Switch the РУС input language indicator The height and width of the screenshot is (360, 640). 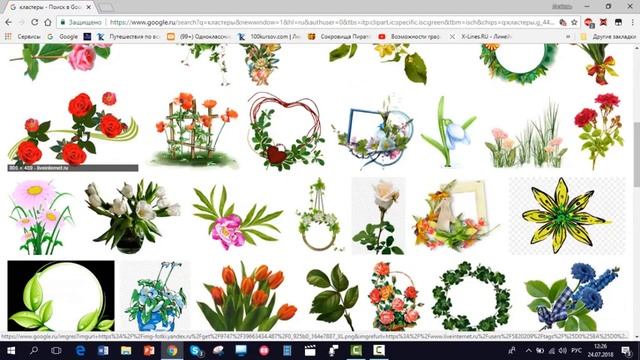coord(576,351)
